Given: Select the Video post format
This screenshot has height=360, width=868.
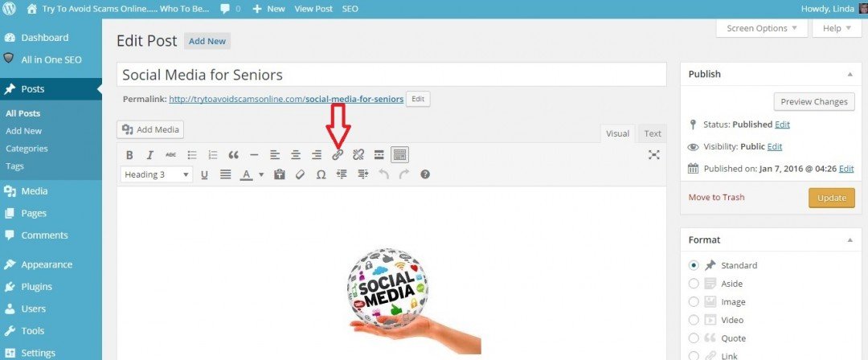Looking at the screenshot, I should pyautogui.click(x=694, y=320).
